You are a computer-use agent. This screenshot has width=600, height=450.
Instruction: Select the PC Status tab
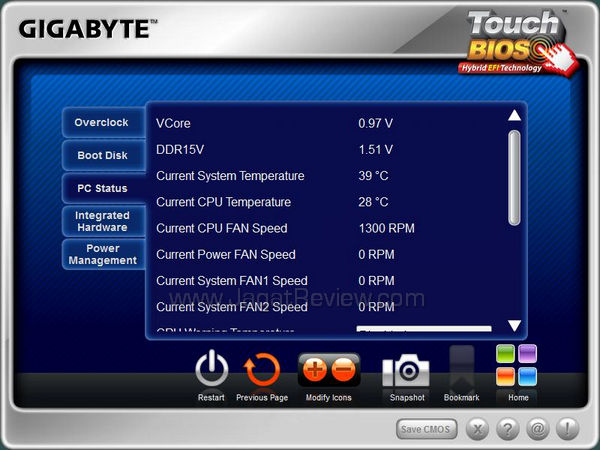coord(102,188)
